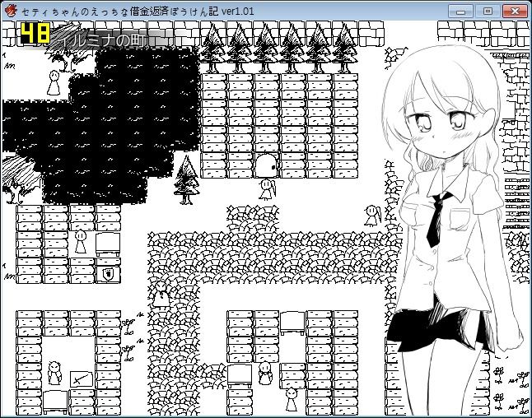The width and height of the screenshot is (532, 418).
Task: Click the bed below the spiky-haired NPC
Action: point(55,402)
